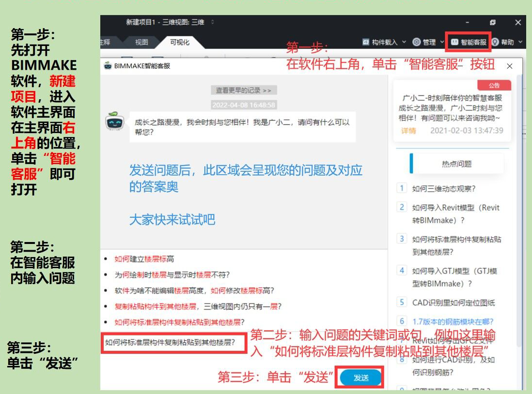The image size is (532, 394).
Task: Open hot question 如何三维动态观察?
Action: click(444, 188)
